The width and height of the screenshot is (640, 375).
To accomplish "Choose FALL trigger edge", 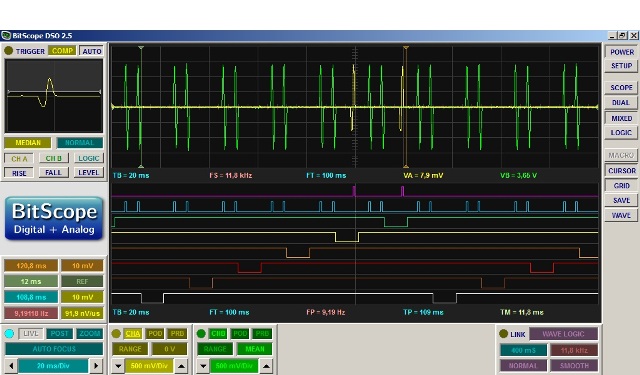I will coord(53,173).
